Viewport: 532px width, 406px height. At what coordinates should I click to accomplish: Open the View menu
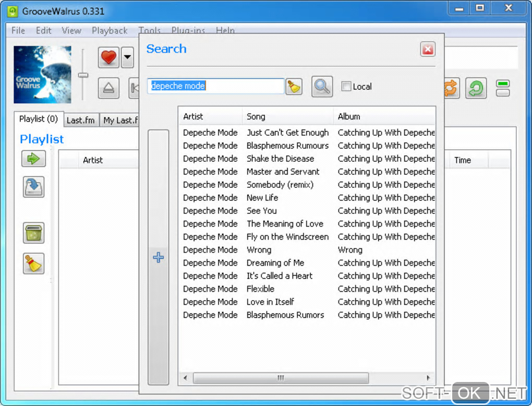coord(71,31)
